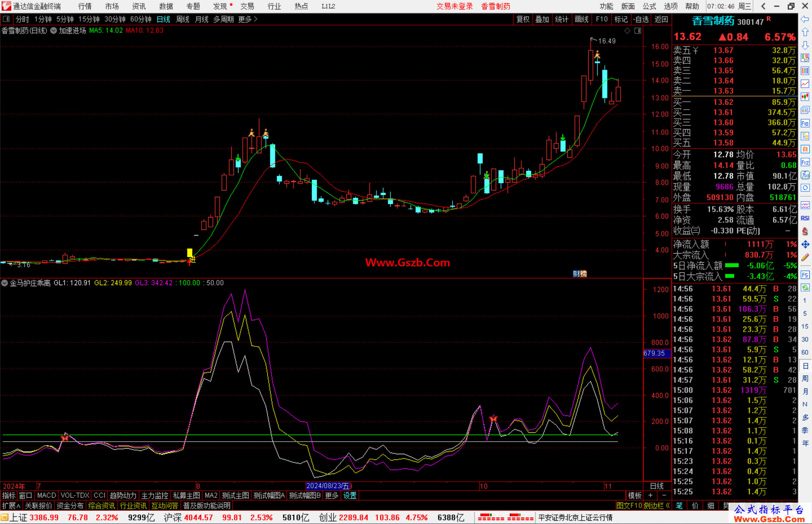Click 交易未登录 trading login link
The width and height of the screenshot is (812, 524).
tap(454, 6)
